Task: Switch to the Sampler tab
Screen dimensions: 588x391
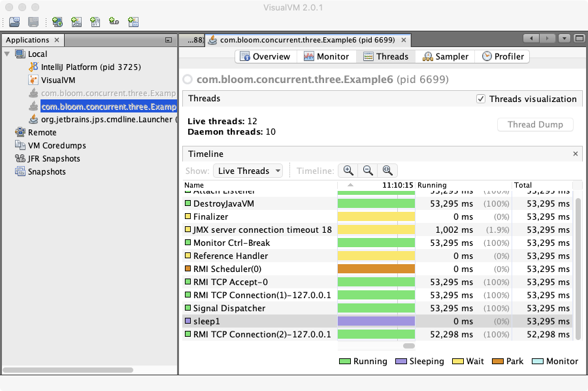Action: click(446, 57)
